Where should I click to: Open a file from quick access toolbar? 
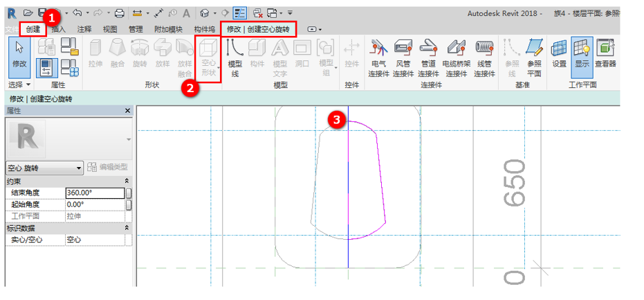[x=28, y=13]
